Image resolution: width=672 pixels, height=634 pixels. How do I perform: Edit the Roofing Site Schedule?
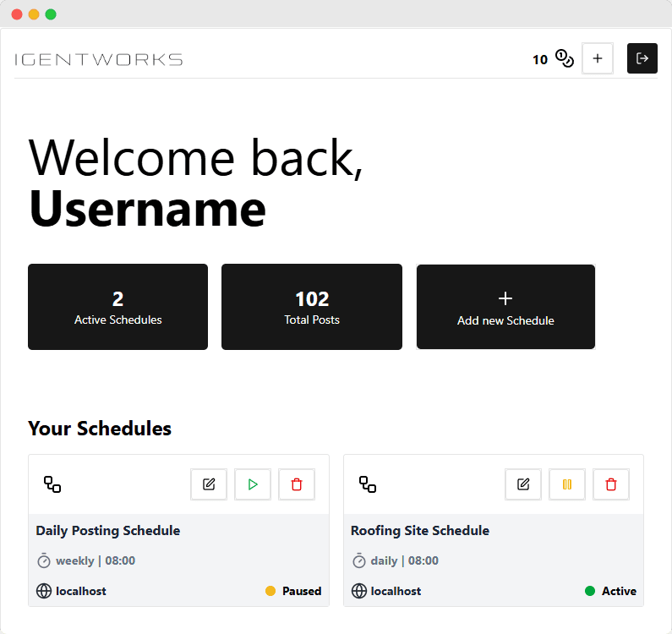[523, 484]
